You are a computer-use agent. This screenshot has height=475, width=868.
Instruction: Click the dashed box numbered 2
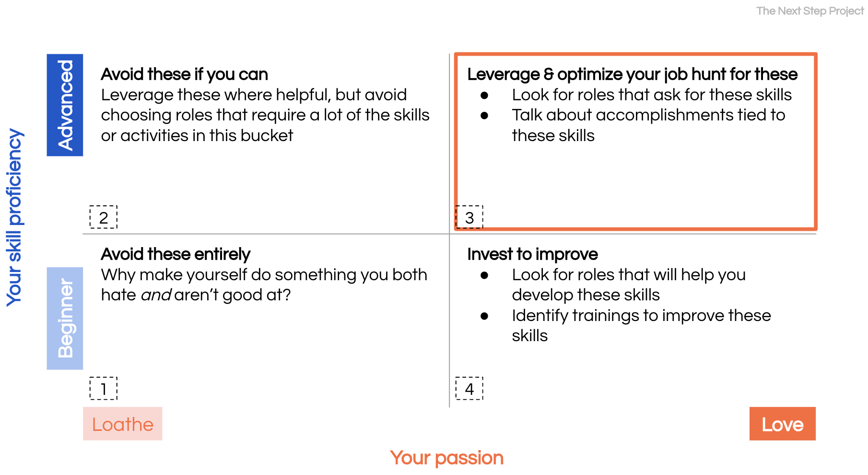click(104, 217)
